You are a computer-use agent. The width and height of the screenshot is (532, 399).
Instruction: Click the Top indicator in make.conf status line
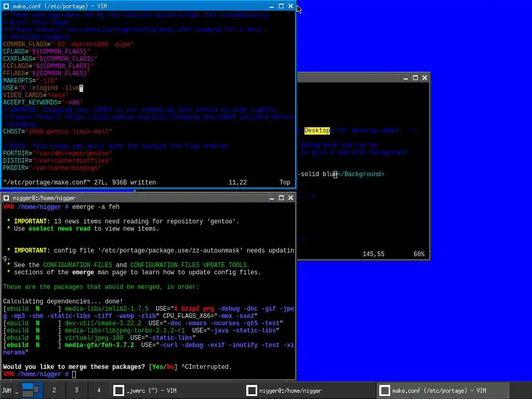[x=285, y=182]
